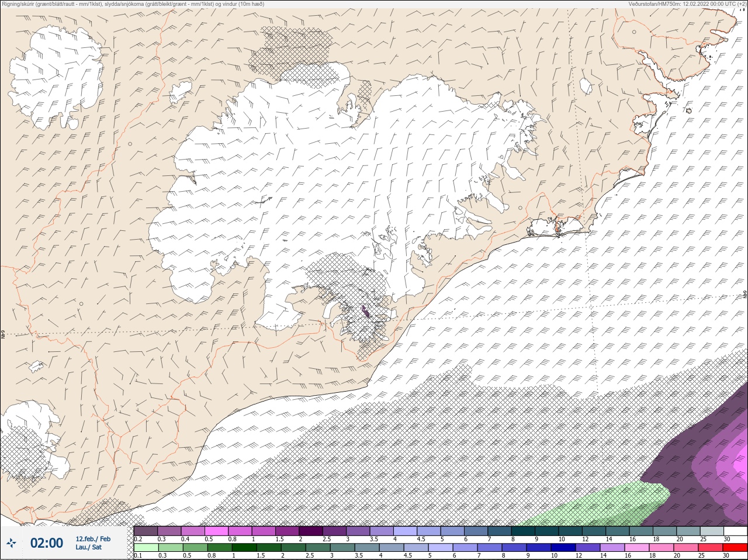This screenshot has width=748, height=560.
Task: Select the pale grey 25 swatch in the top legend row
Action: tap(712, 531)
